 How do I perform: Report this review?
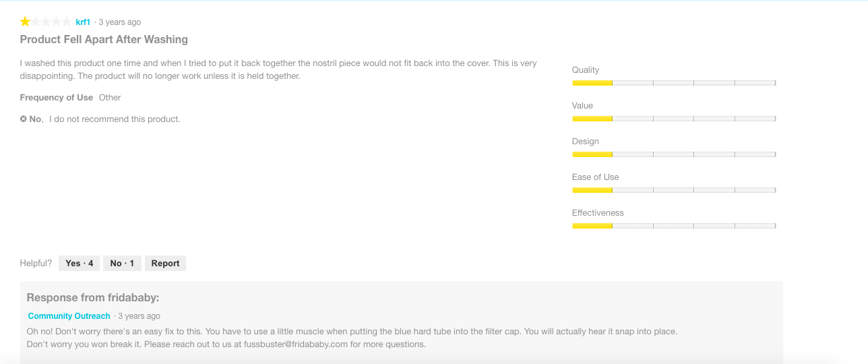point(165,263)
